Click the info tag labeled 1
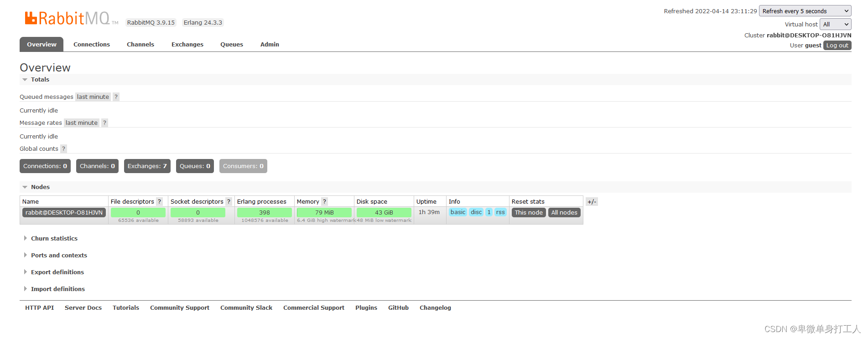Viewport: 868px width, 338px height. 489,212
